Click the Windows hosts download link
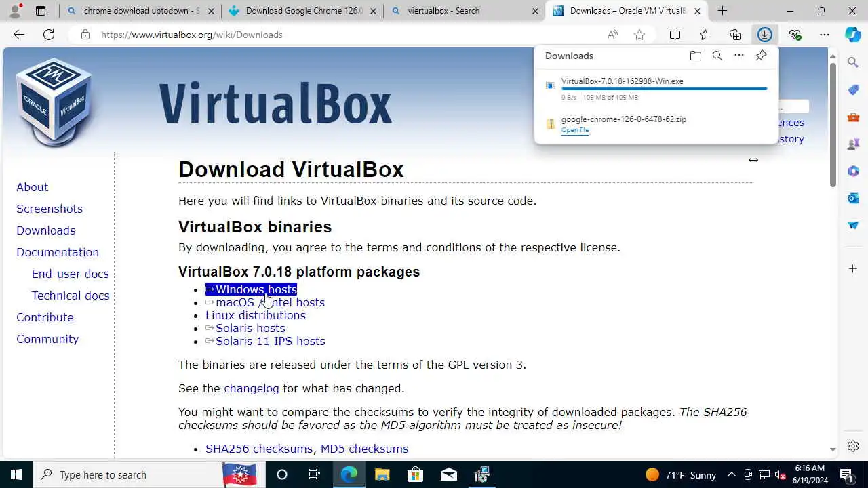The width and height of the screenshot is (868, 488). 251,289
